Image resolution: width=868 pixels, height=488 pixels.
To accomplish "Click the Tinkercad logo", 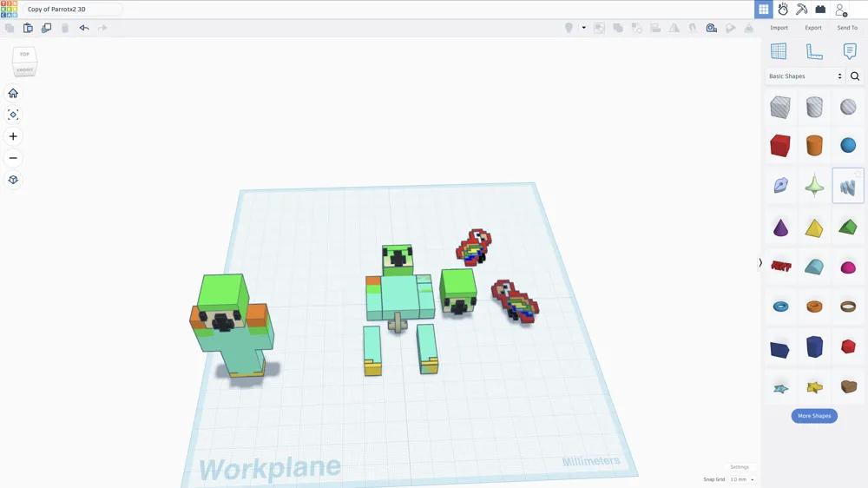I will point(9,9).
